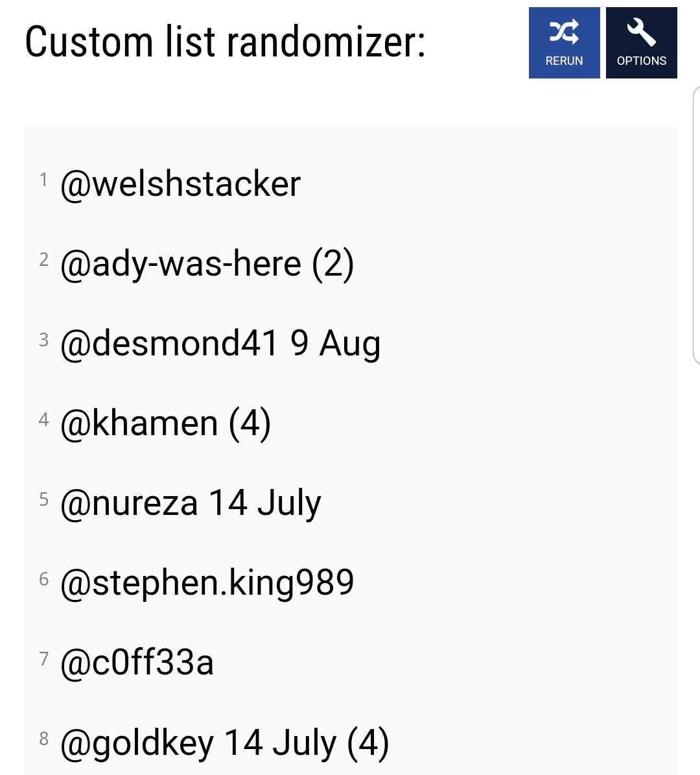Click list number 1 marker
The height and width of the screenshot is (775, 700).
(x=43, y=180)
